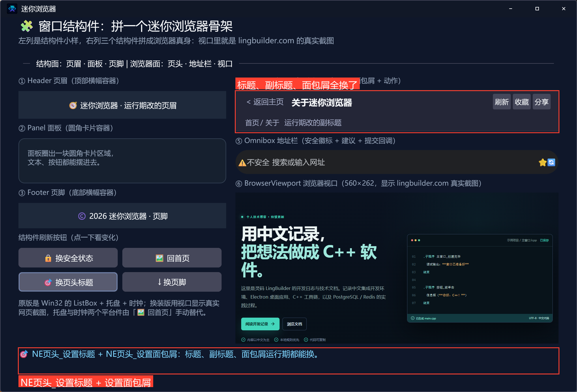Click the 关于迷你浏览器 header title
This screenshot has height=392, width=577.
coord(322,103)
